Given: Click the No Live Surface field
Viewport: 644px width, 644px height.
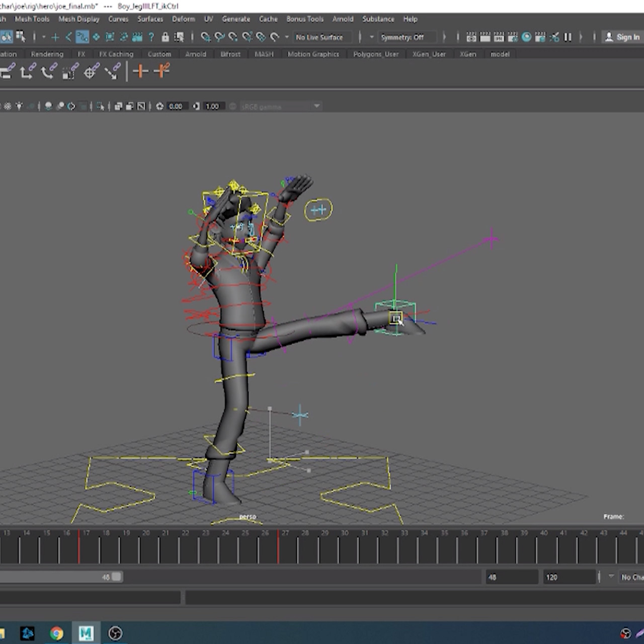Looking at the screenshot, I should (x=323, y=37).
